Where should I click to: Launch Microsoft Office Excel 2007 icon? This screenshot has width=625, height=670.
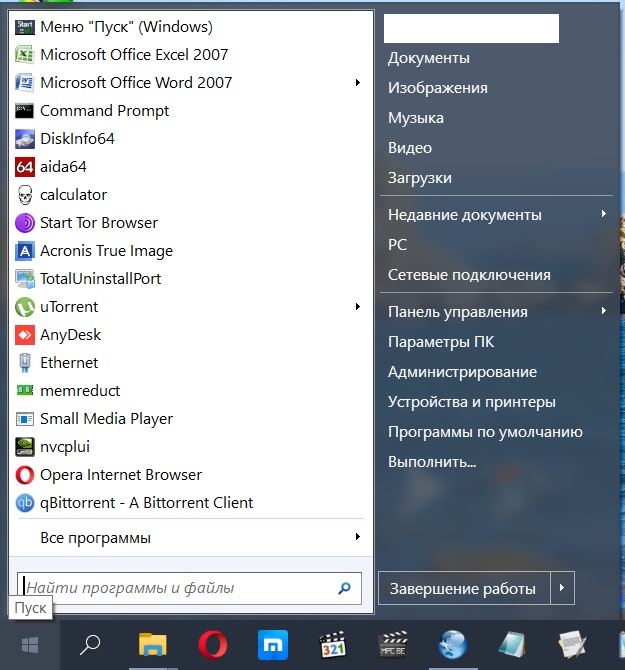click(x=25, y=55)
